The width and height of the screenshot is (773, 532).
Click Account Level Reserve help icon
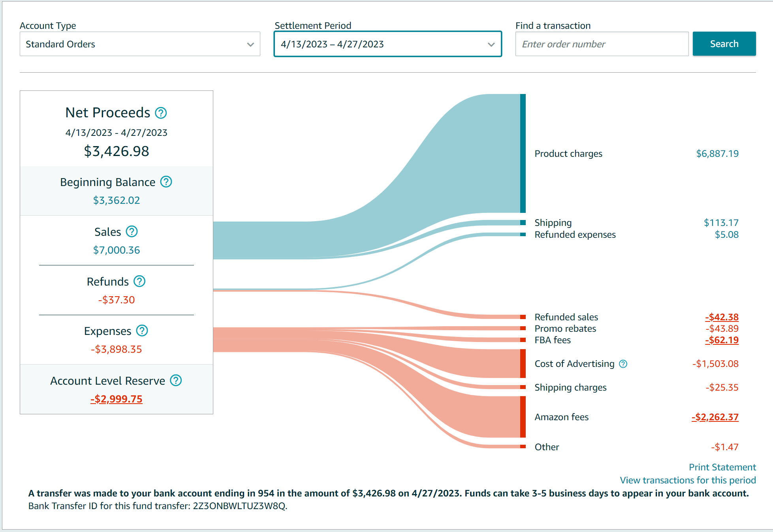[176, 381]
